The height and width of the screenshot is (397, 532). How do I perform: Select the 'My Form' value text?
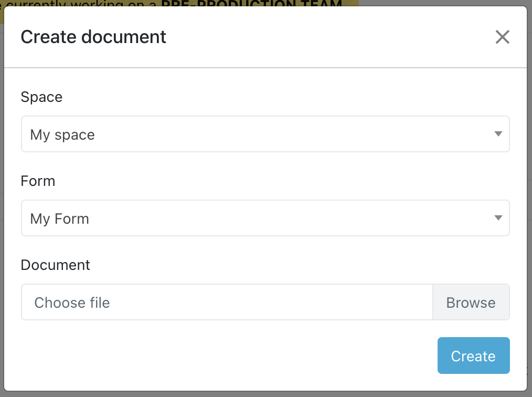[60, 218]
